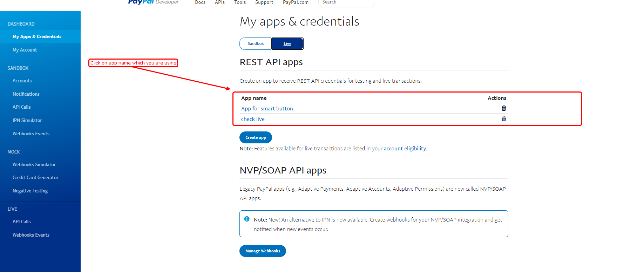Click the Search field
This screenshot has width=644, height=272.
(x=346, y=2)
